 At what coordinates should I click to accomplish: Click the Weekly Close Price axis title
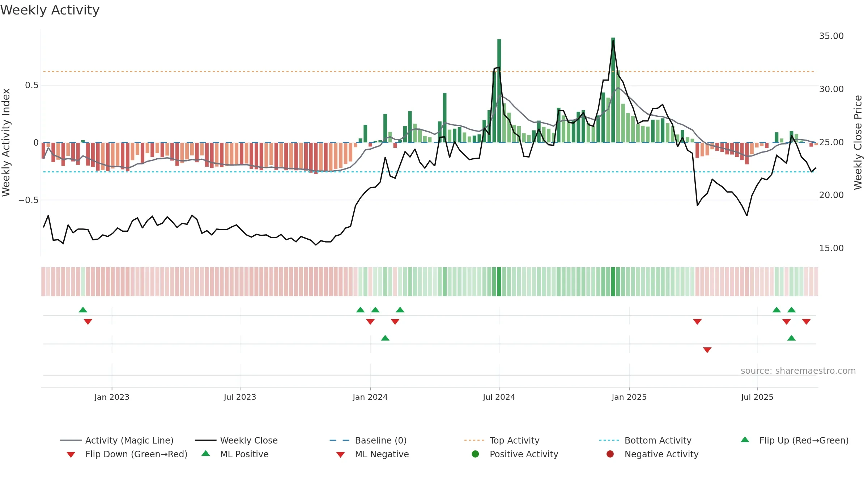coord(858,142)
